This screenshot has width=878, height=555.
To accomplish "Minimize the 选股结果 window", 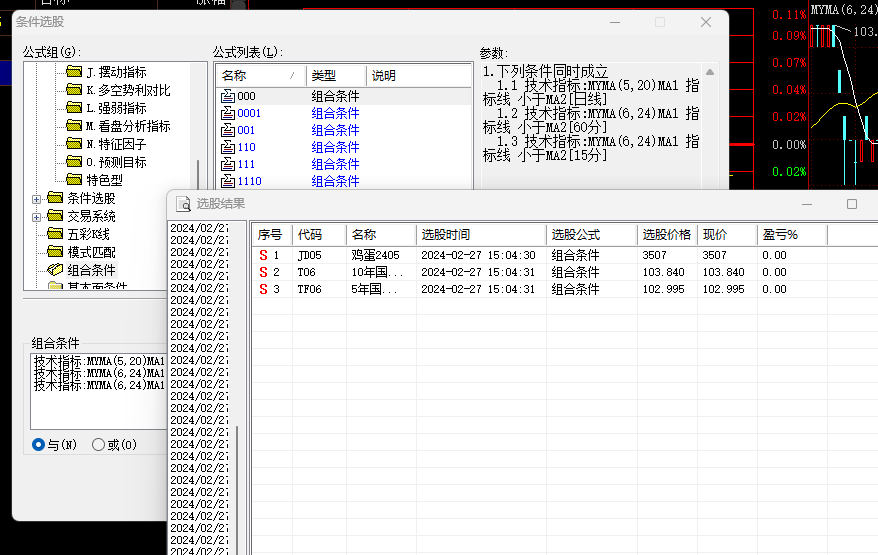I will pos(807,204).
